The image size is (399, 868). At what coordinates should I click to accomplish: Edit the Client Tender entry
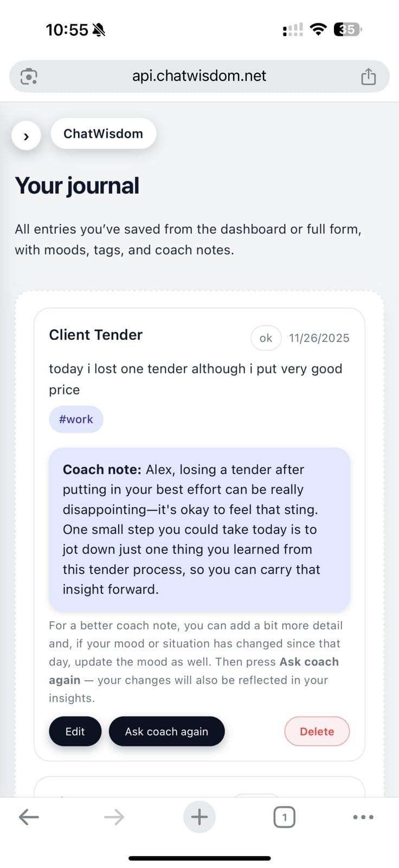point(75,731)
